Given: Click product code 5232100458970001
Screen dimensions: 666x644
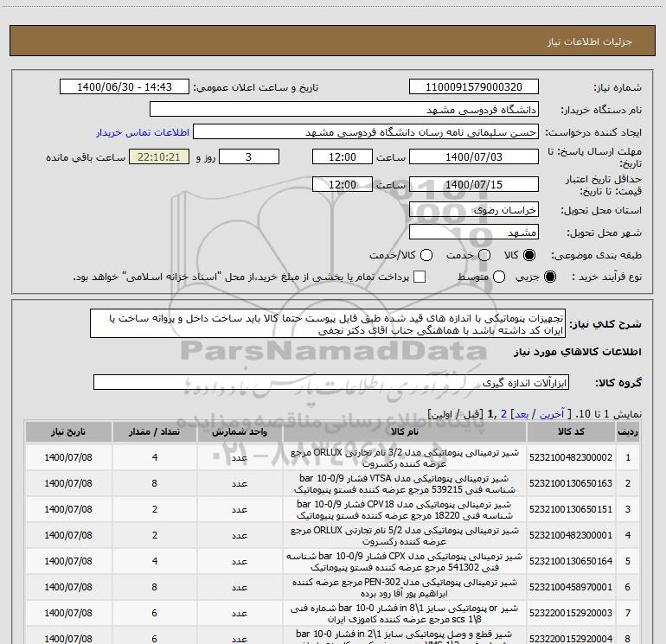Looking at the screenshot, I should click(x=571, y=587).
